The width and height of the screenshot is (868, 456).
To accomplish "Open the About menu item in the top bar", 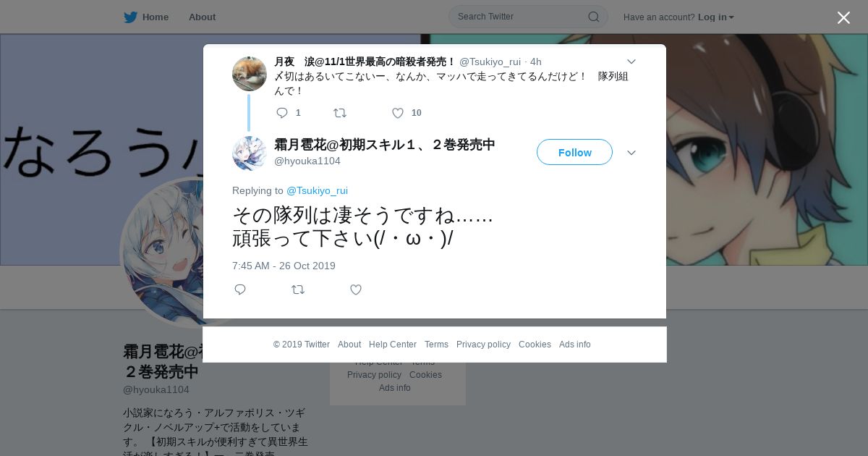I will tap(202, 17).
